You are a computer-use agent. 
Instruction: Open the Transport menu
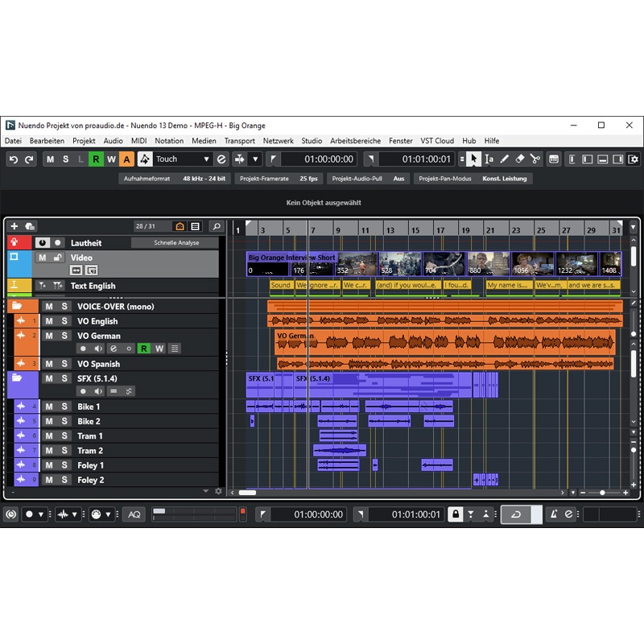239,141
